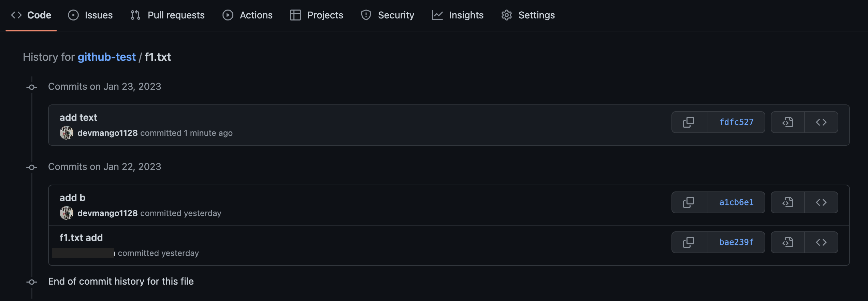This screenshot has height=301, width=868.
Task: Click devmango1128 author on 'add b' commit
Action: 107,213
